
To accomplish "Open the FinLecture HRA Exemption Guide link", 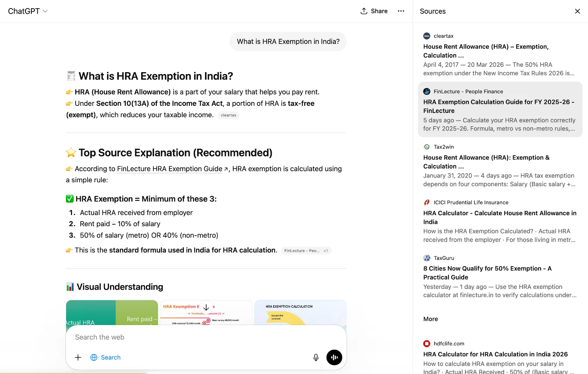I will click(169, 169).
